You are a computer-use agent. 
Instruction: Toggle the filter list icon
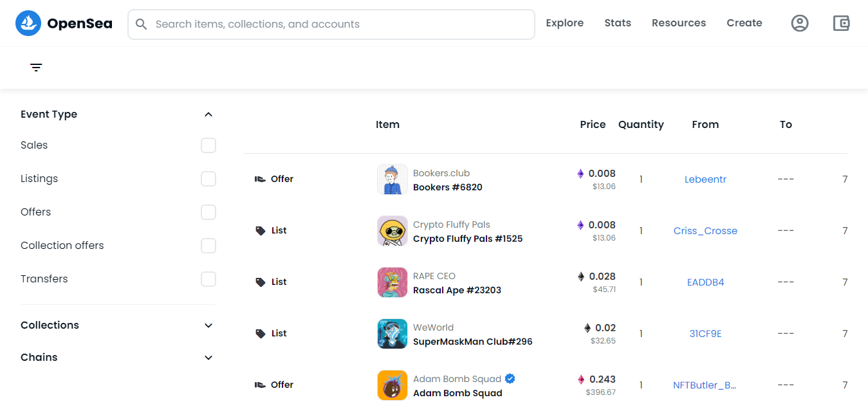pyautogui.click(x=37, y=68)
